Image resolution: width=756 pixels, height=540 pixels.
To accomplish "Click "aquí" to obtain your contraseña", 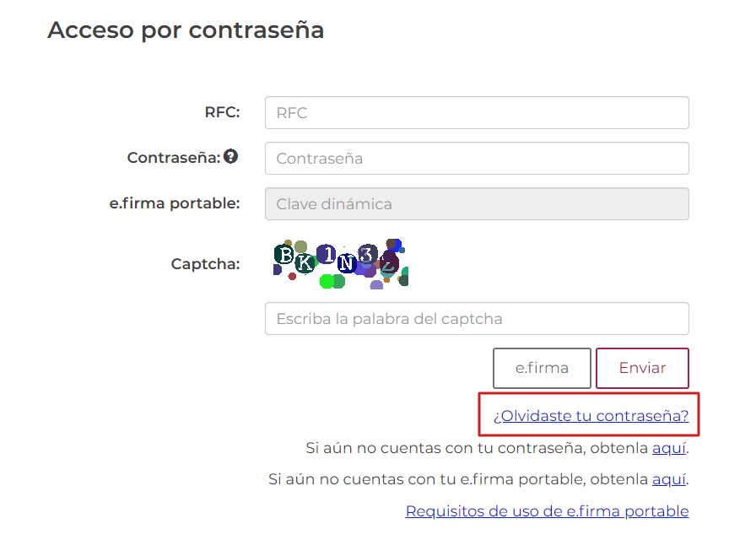I will [x=669, y=448].
